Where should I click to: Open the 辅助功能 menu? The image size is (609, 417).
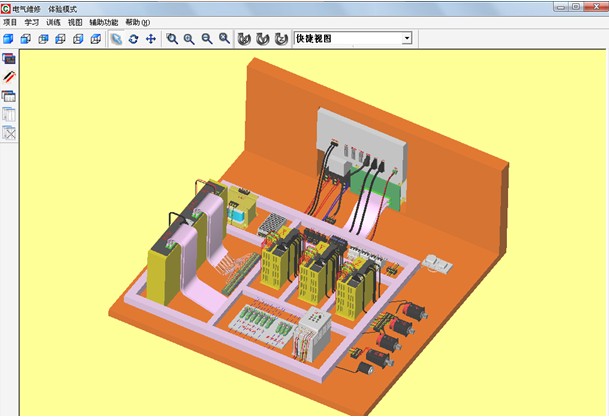tap(103, 22)
